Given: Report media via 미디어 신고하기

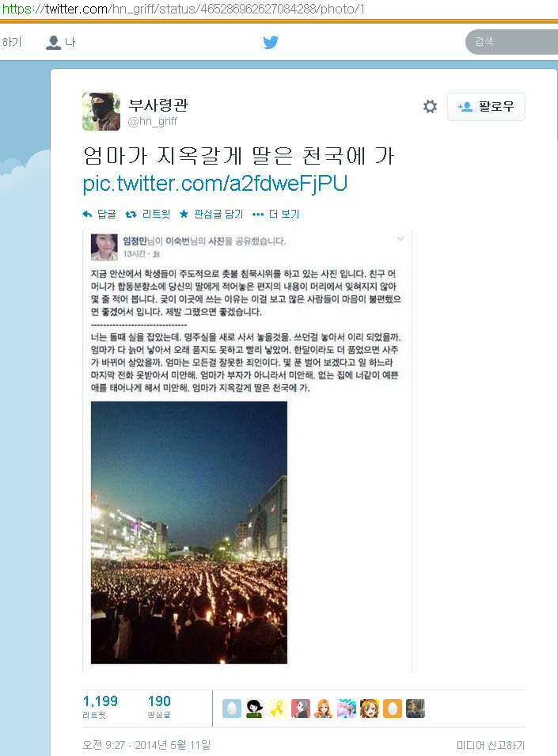Looking at the screenshot, I should 491,745.
